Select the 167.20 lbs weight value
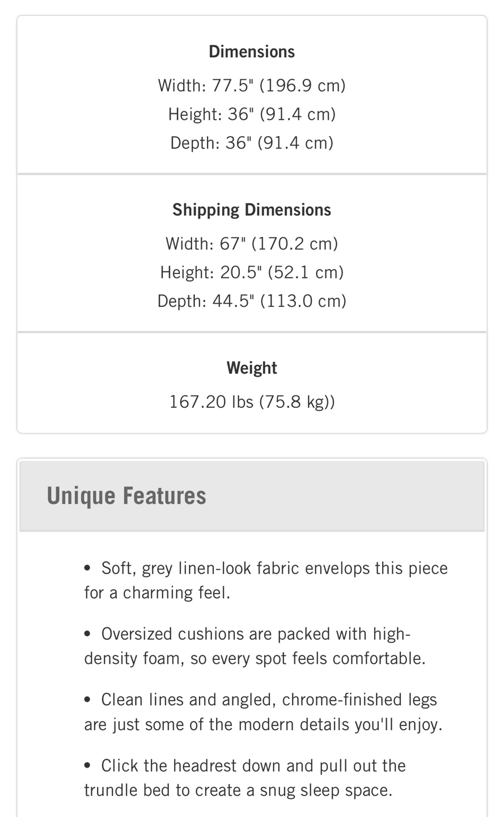Screen dimensions: 504x817 click(x=252, y=402)
